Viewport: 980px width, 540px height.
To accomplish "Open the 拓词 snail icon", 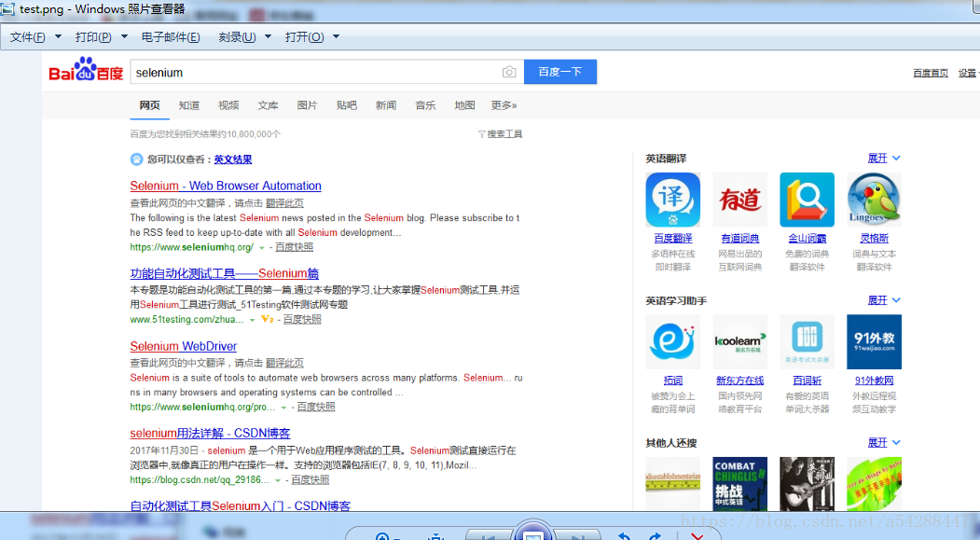I will (x=672, y=341).
